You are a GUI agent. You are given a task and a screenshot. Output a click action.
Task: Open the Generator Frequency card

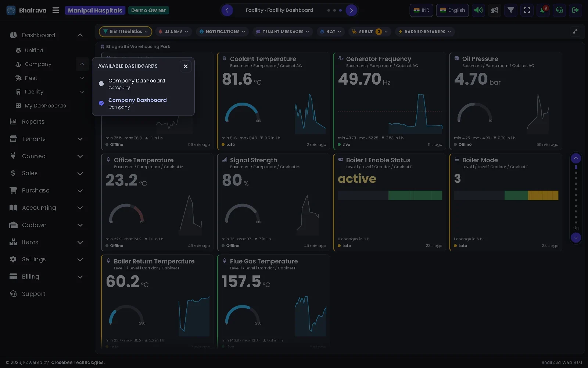[390, 101]
